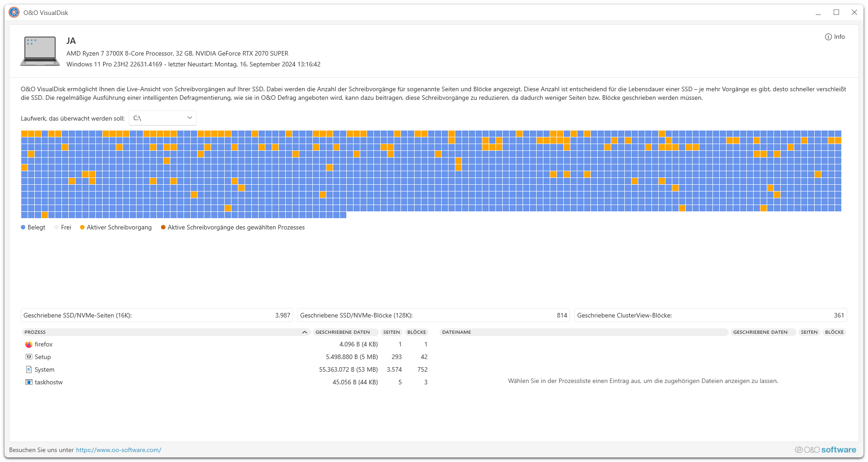Image resolution: width=868 pixels, height=462 pixels.
Task: Click the 55.363.072 B (53 MB) value
Action: pos(349,369)
